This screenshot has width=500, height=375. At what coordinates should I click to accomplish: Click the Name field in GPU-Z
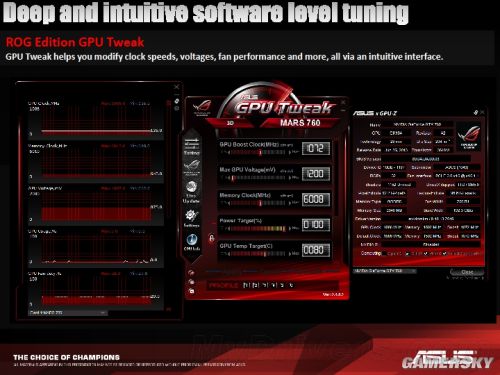[x=417, y=124]
